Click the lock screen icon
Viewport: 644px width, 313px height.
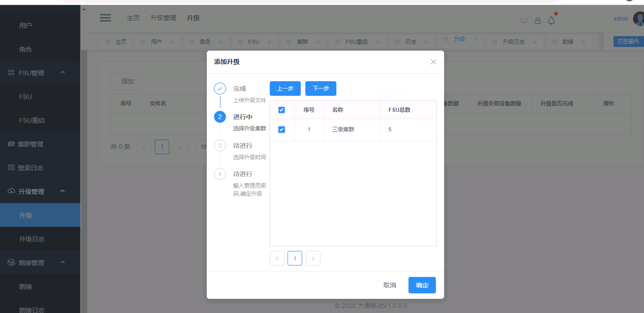pyautogui.click(x=537, y=21)
